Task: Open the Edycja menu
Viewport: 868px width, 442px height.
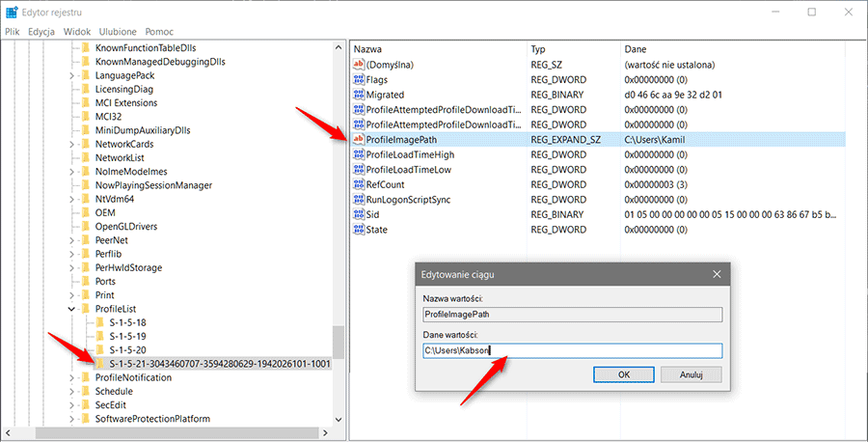Action: (x=41, y=32)
